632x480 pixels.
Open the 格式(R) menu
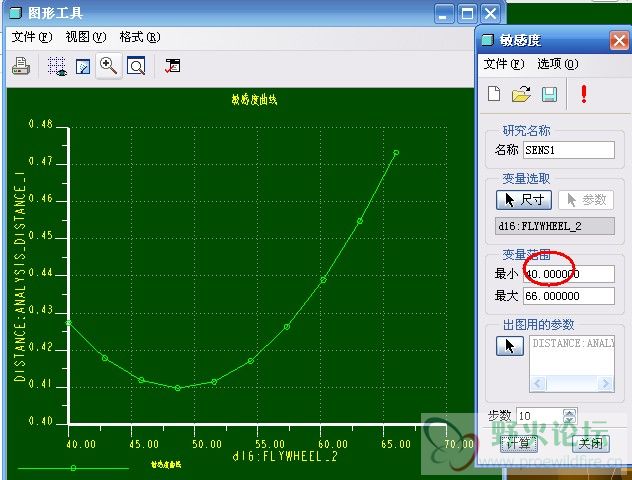point(139,37)
